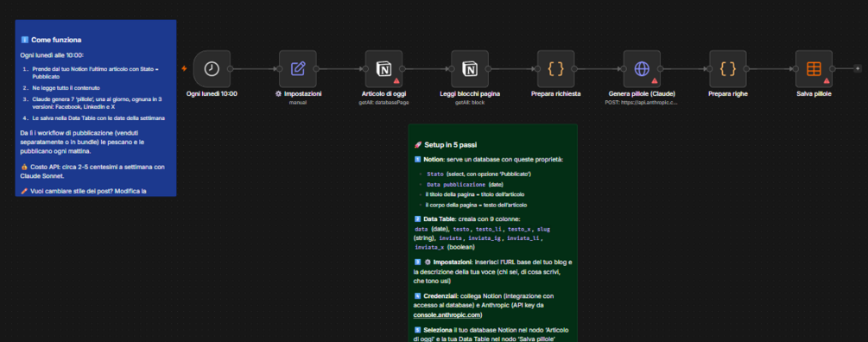The image size is (868, 342).
Task: Select the 'Prepara righe' code node
Action: pyautogui.click(x=728, y=68)
